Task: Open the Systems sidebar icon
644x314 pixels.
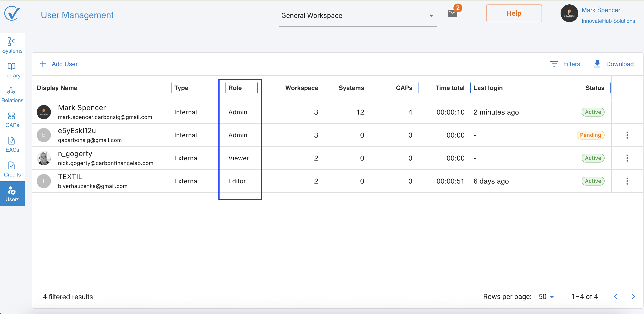Action: pyautogui.click(x=12, y=45)
